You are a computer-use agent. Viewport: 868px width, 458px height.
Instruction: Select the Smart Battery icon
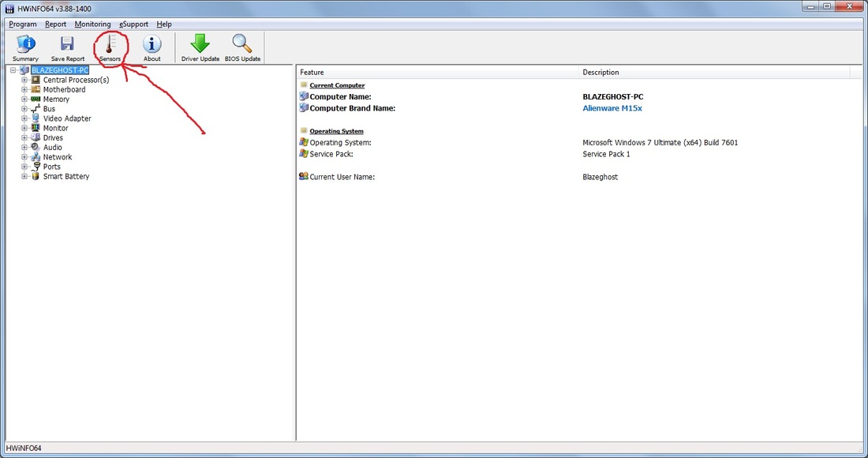(x=36, y=176)
